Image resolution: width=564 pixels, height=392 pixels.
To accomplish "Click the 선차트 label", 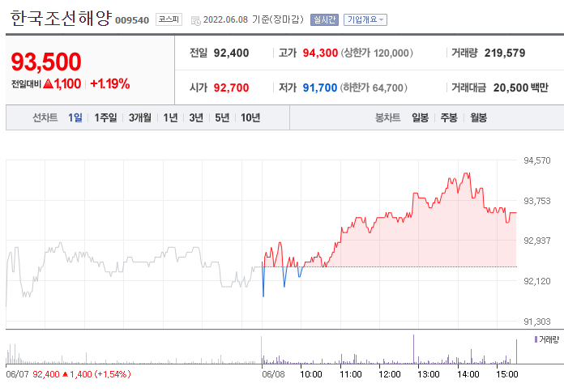I will (x=45, y=117).
